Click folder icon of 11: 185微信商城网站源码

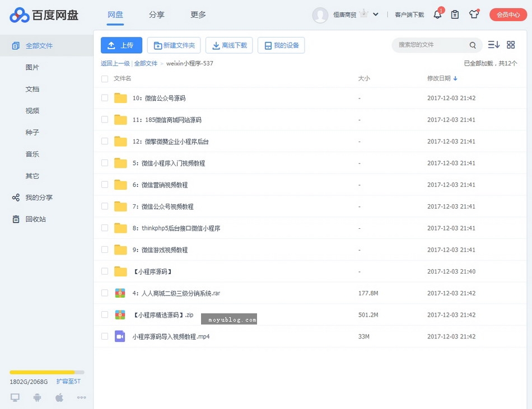[x=120, y=120]
